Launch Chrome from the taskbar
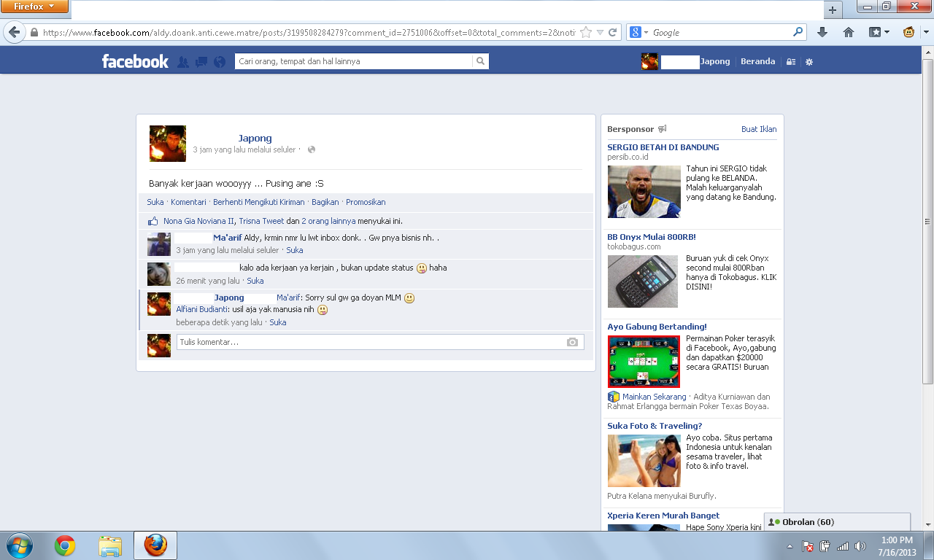The width and height of the screenshot is (934, 560). [x=65, y=545]
